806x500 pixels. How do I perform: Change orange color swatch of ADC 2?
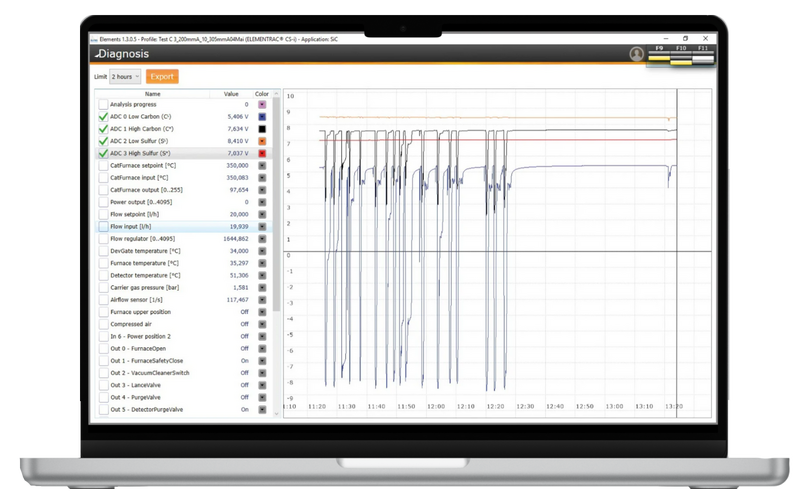pyautogui.click(x=262, y=141)
